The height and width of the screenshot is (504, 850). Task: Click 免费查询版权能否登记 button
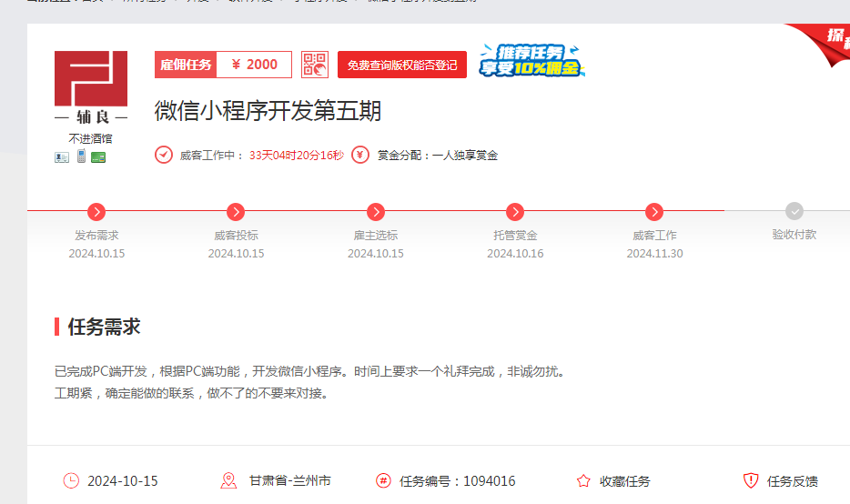click(x=401, y=65)
